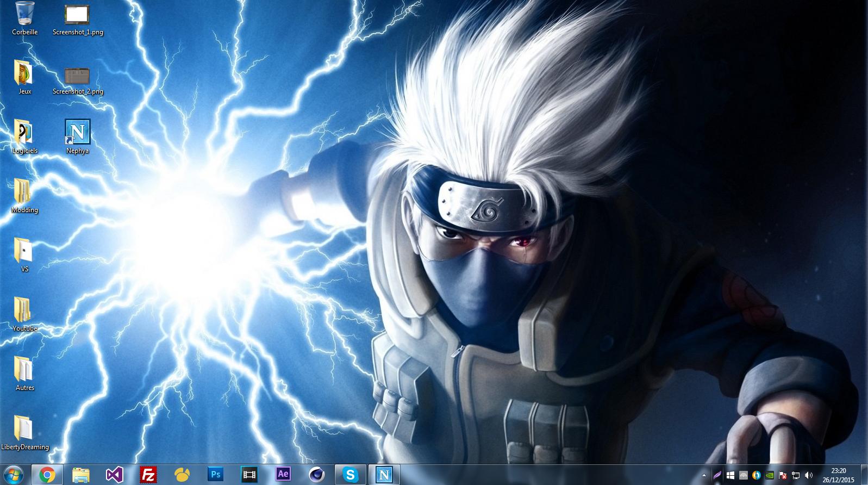Launch Photoshop from the taskbar
Screen dimensions: 868x485
point(216,475)
